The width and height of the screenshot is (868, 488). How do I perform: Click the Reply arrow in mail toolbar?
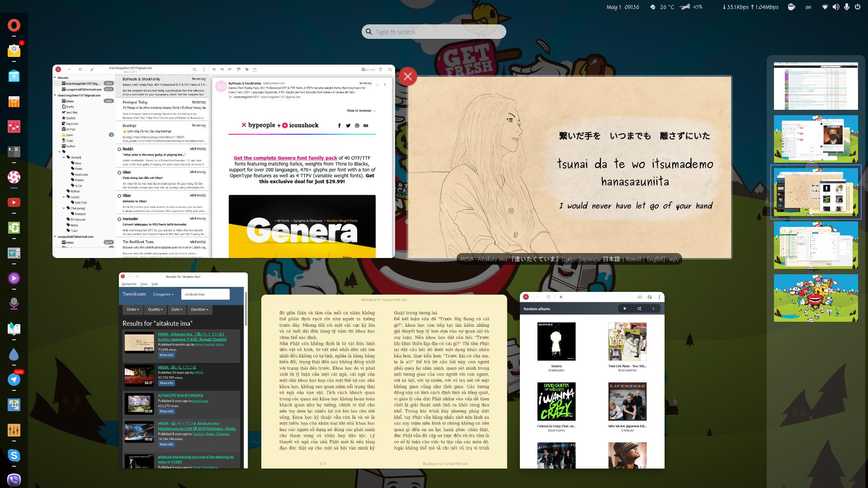(x=214, y=70)
